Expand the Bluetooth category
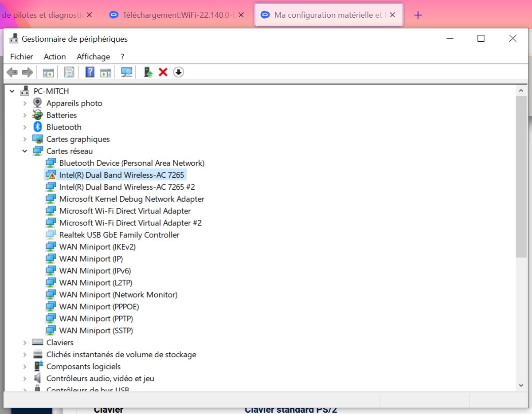The width and height of the screenshot is (532, 414). (25, 127)
